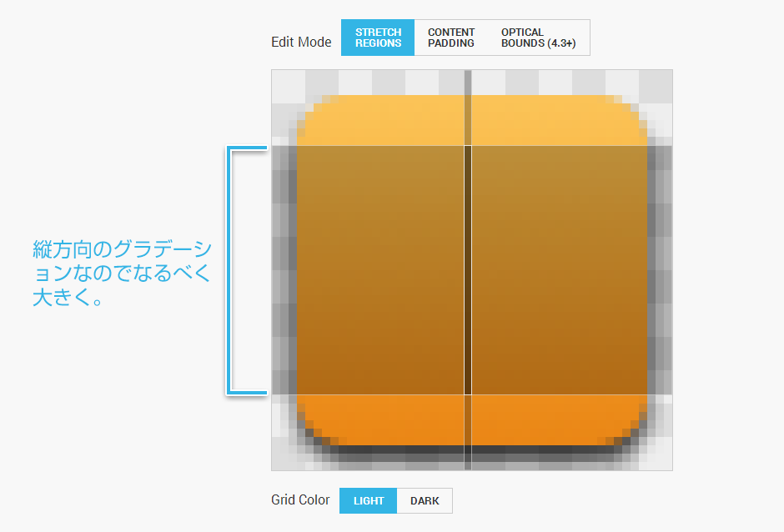Click the bottom-right rounded corner of orange button
This screenshot has height=532, width=784.
[x=630, y=429]
